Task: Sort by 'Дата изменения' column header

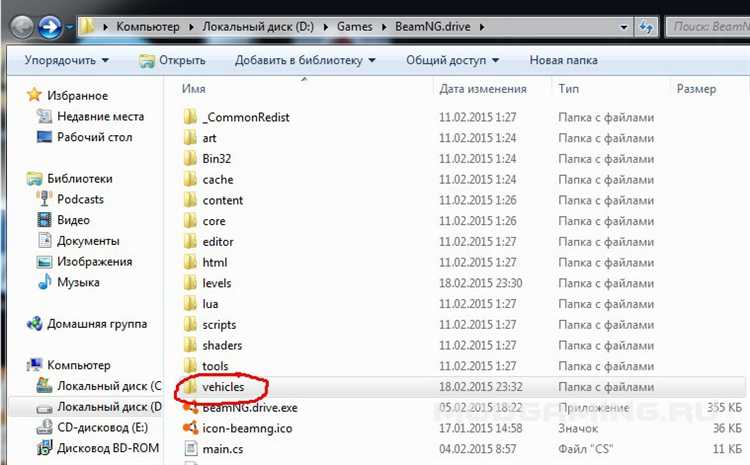Action: (483, 89)
